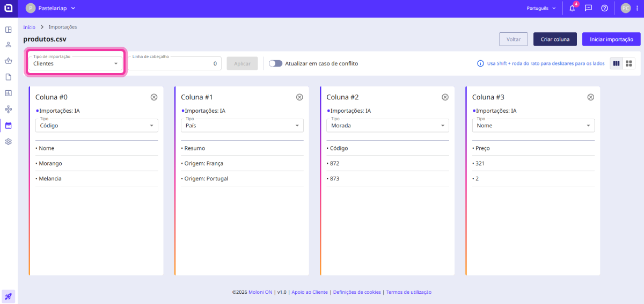The image size is (644, 304).
Task: Open the Pastelariap company selector
Action: click(50, 8)
